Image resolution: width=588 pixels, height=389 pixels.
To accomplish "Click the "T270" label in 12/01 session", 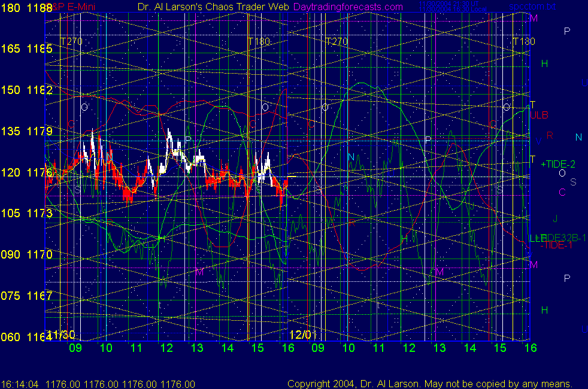I will pos(337,41).
